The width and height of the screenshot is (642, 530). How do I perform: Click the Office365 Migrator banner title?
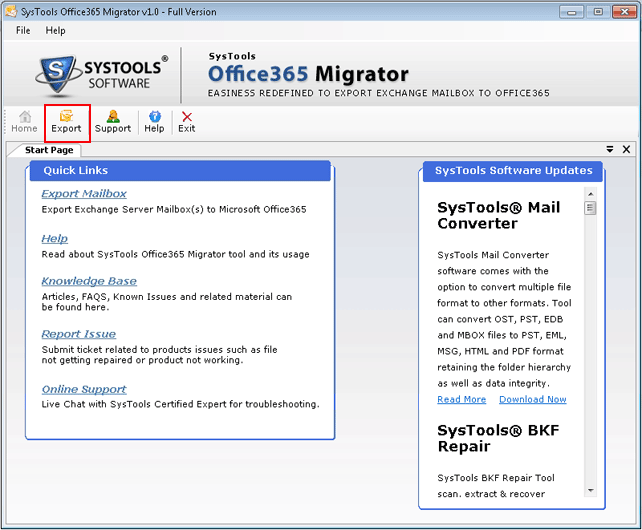pos(308,74)
